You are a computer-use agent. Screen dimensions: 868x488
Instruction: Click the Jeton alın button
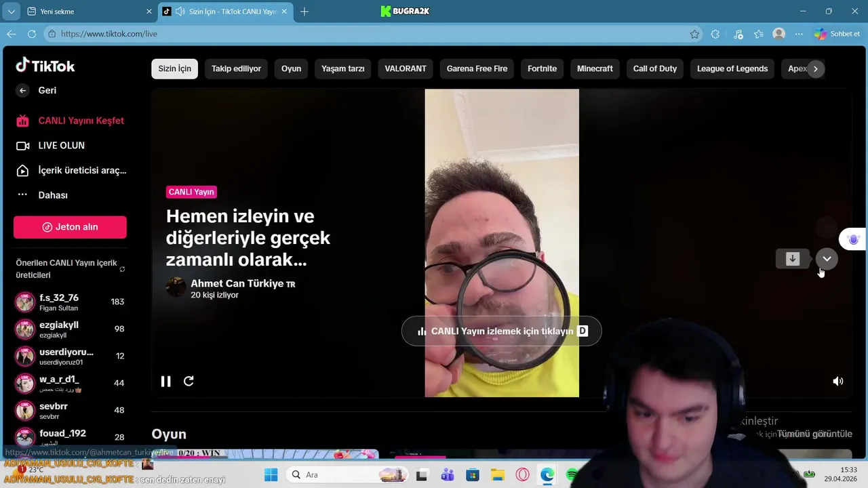point(70,227)
